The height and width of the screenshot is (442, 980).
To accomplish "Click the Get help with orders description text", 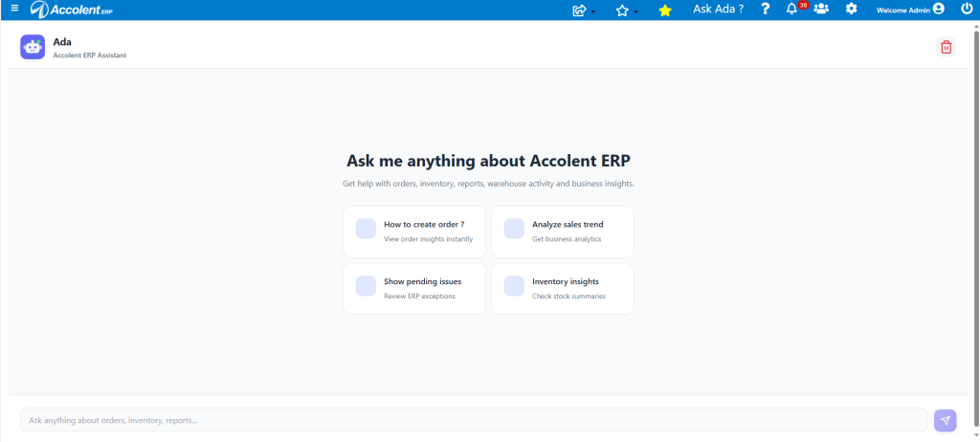I will tap(489, 184).
